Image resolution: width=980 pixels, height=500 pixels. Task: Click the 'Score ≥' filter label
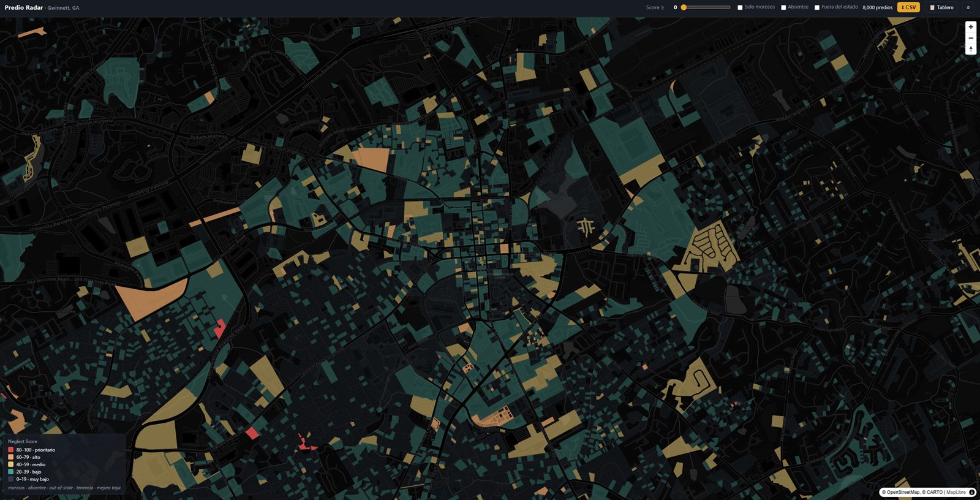[x=655, y=7]
